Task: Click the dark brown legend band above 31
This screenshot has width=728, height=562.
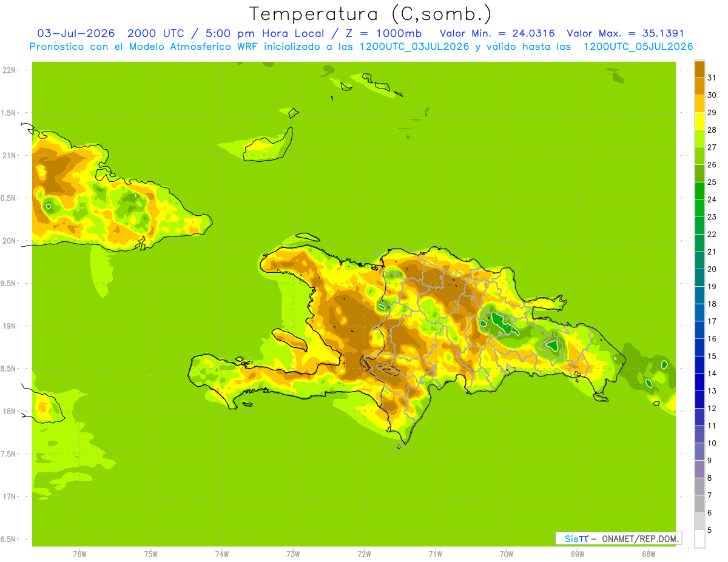Action: click(x=699, y=69)
